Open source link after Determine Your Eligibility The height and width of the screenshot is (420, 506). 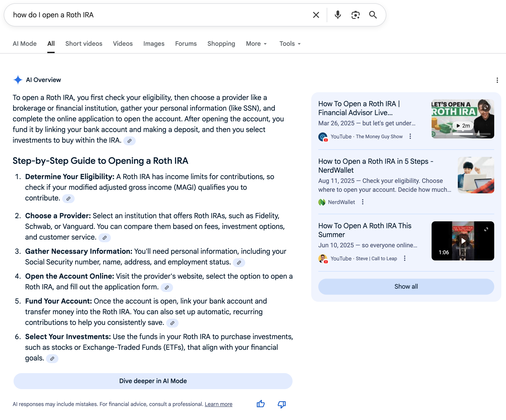(x=68, y=199)
